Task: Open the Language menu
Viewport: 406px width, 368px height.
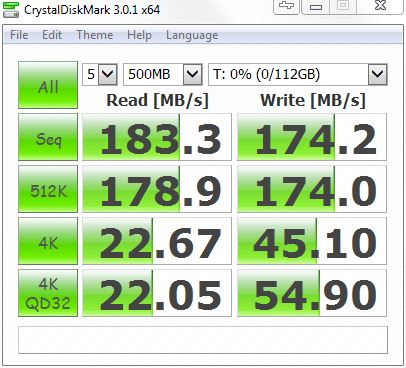Action: click(x=192, y=35)
